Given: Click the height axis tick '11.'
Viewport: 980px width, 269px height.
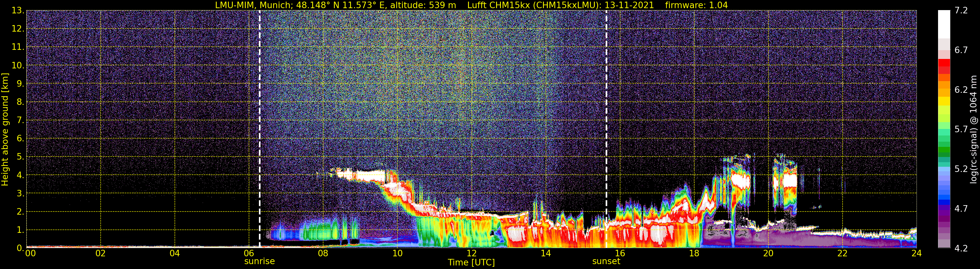Looking at the screenshot, I should 18,47.
